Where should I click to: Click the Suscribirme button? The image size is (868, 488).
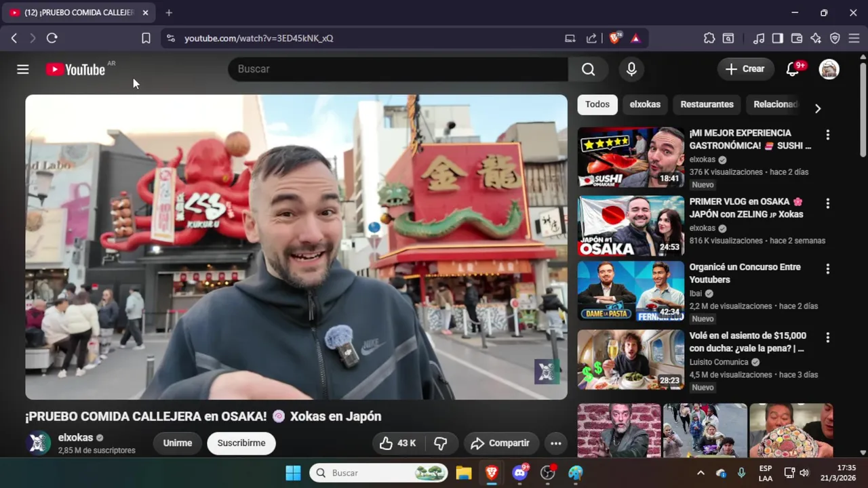pos(241,443)
